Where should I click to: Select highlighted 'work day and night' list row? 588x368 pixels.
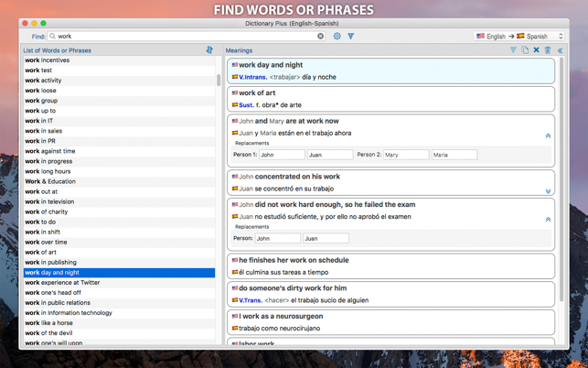pos(119,273)
